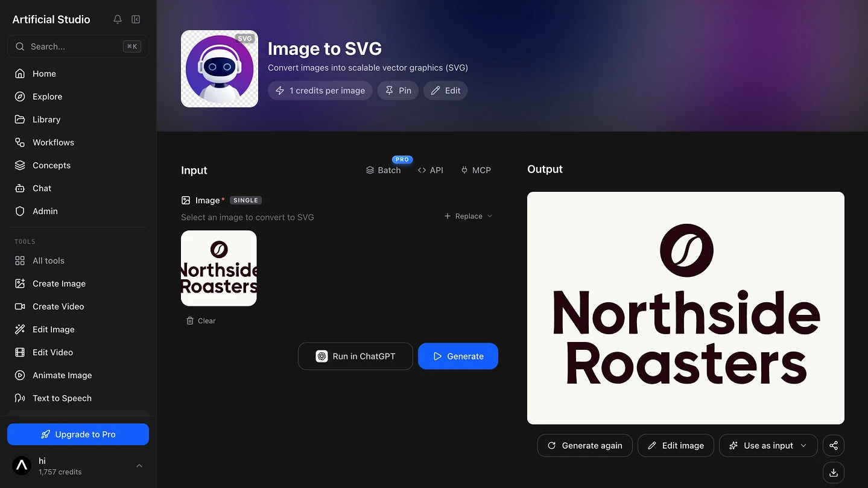Open the MCP tab

(x=475, y=170)
